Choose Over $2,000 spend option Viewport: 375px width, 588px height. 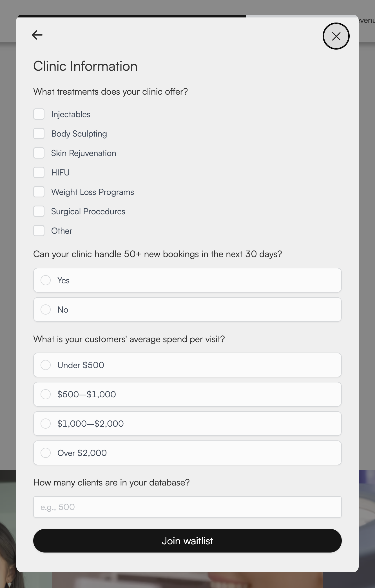(x=46, y=453)
